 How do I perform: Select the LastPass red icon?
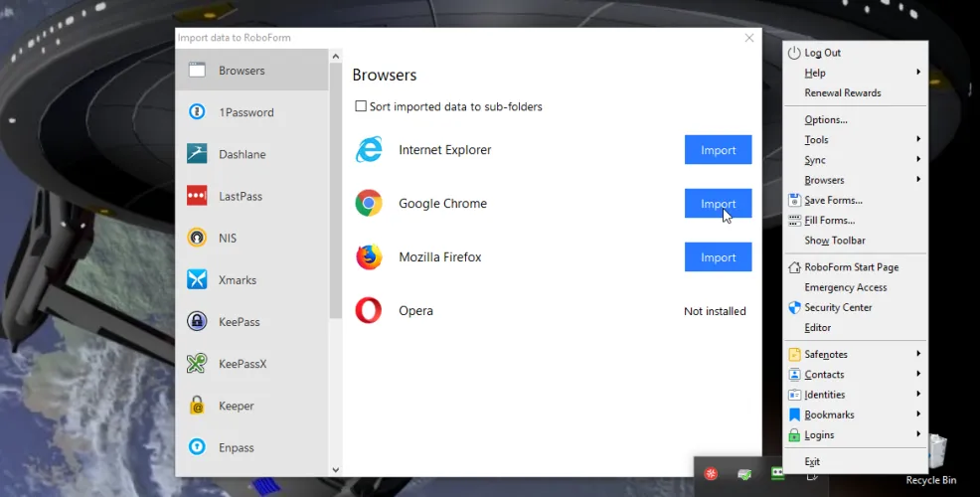(197, 196)
